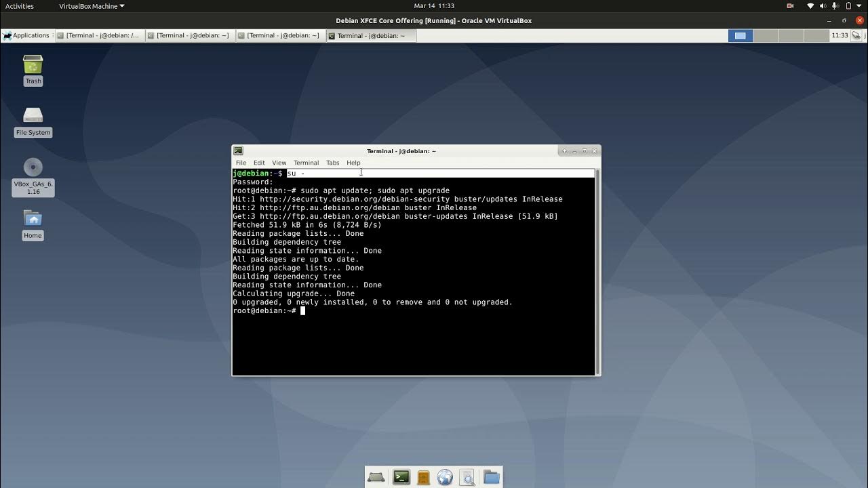Click the microphone icon in top bar
This screenshot has width=868, height=488.
tap(835, 5)
